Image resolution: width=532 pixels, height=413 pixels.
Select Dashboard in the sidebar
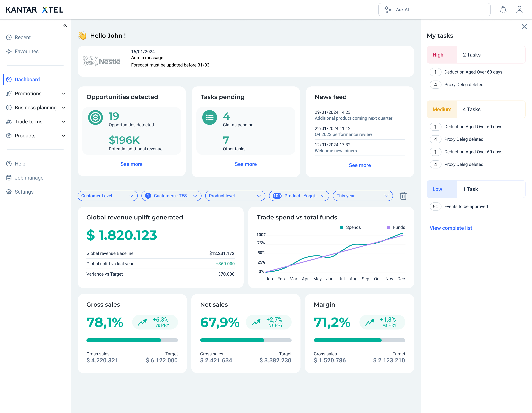click(x=27, y=79)
